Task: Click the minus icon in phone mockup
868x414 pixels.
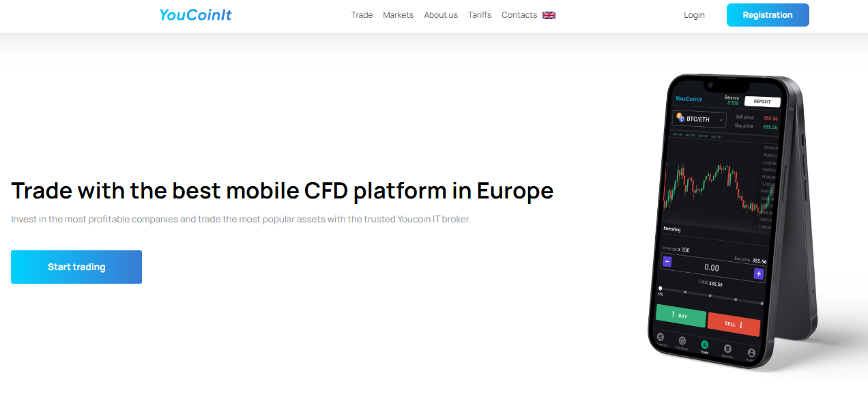Action: point(667,261)
